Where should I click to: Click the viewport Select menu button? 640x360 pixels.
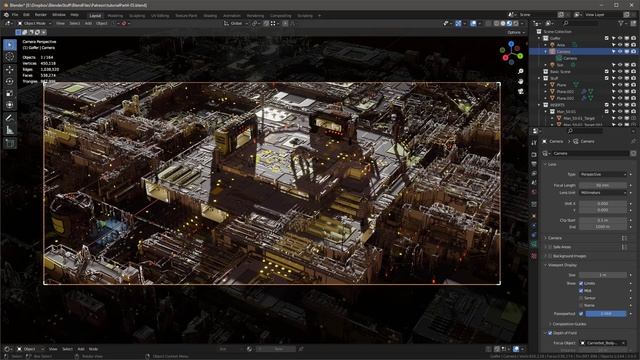point(75,23)
